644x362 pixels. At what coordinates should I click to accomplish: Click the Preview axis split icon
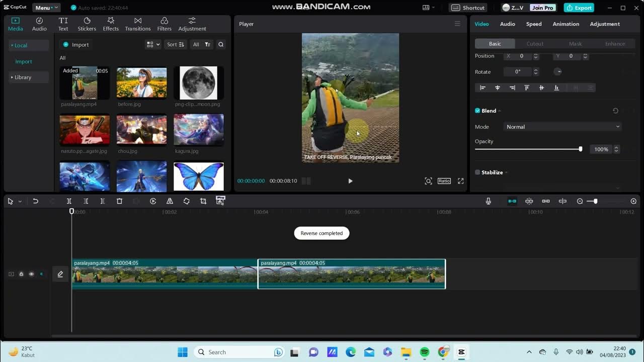click(562, 201)
